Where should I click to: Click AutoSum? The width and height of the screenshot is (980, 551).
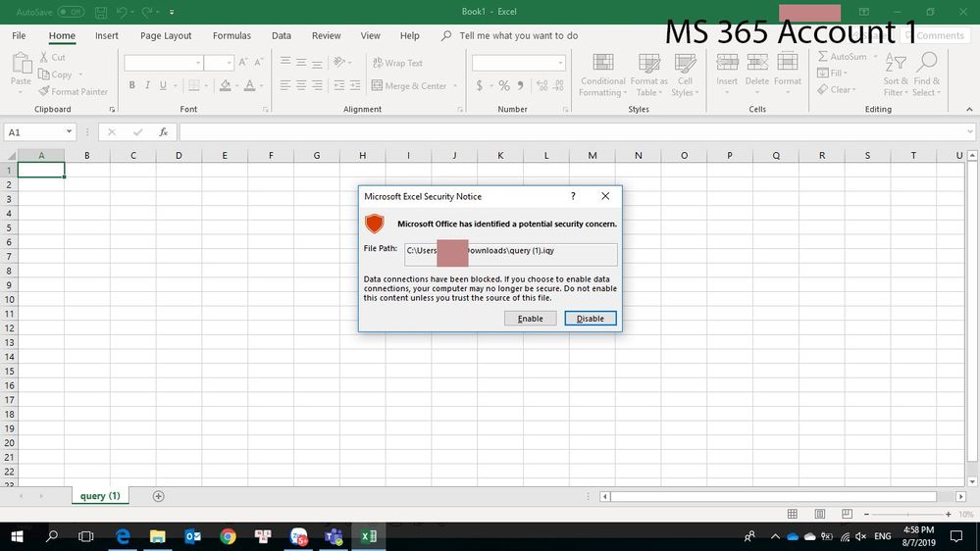click(x=842, y=57)
